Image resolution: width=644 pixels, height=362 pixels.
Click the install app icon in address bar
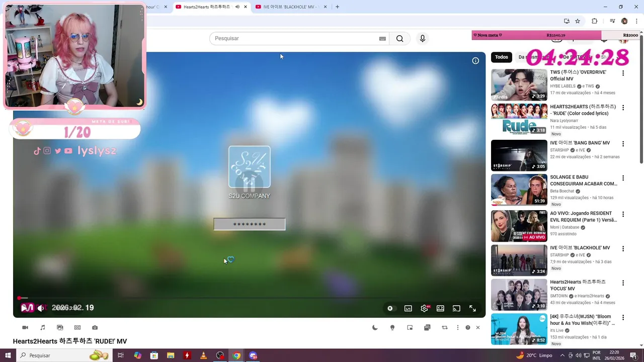567,21
